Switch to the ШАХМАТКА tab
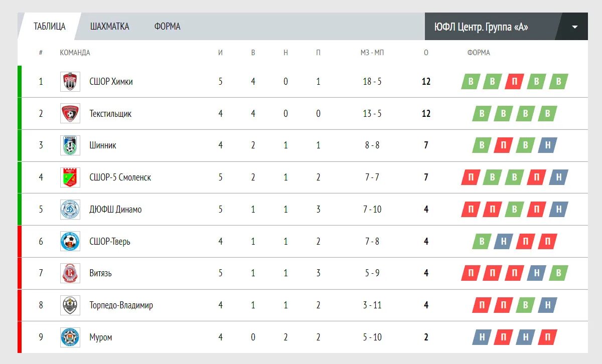602x364 pixels. pyautogui.click(x=110, y=27)
